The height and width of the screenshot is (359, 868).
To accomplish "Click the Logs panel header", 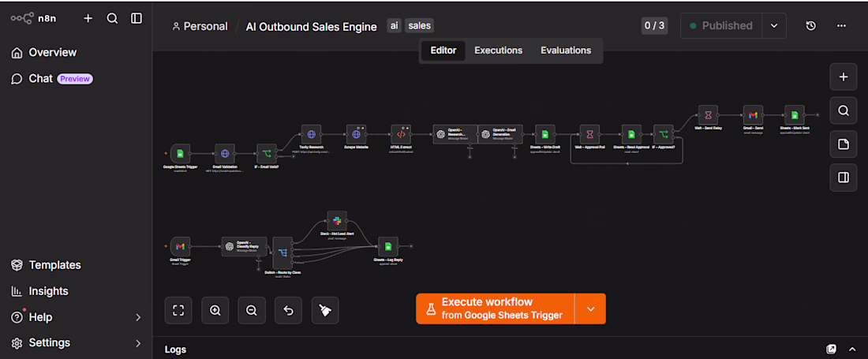I will [175, 350].
